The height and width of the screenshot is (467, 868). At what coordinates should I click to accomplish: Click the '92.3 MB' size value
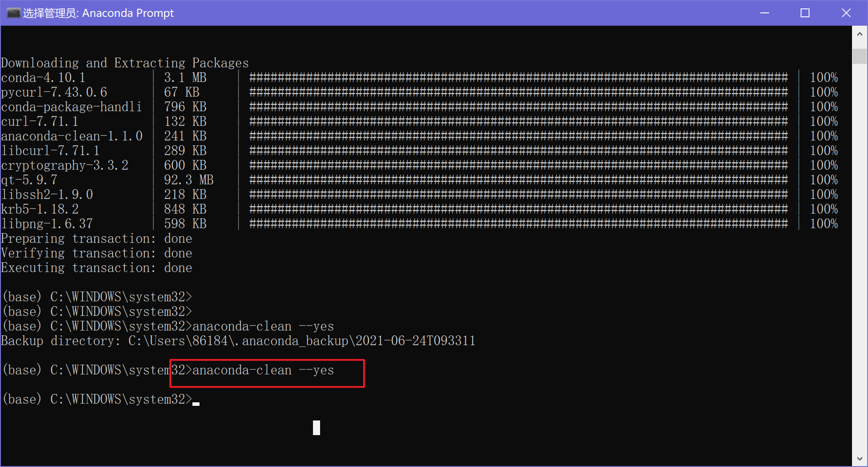[189, 180]
